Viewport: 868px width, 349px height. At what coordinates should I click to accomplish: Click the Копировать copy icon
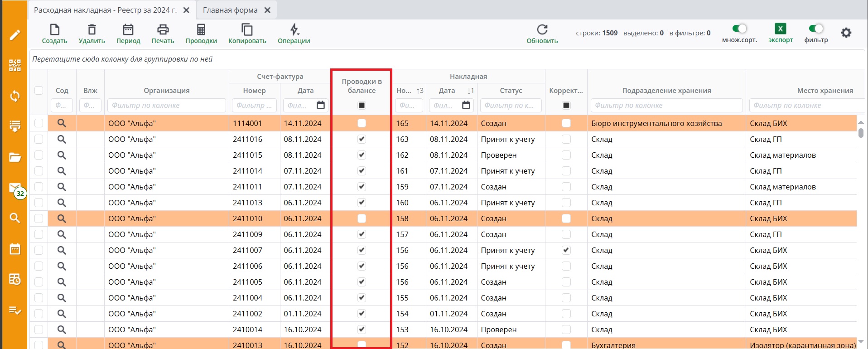pos(247,30)
